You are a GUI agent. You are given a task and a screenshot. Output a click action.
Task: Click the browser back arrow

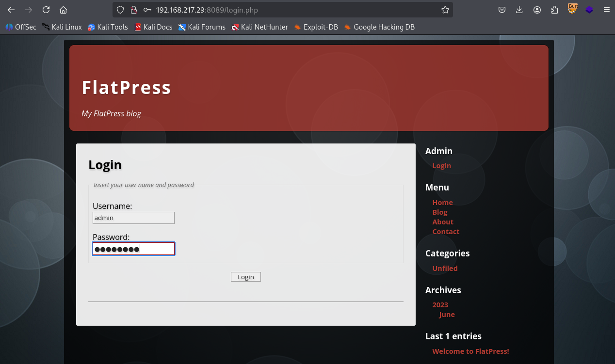pyautogui.click(x=11, y=10)
